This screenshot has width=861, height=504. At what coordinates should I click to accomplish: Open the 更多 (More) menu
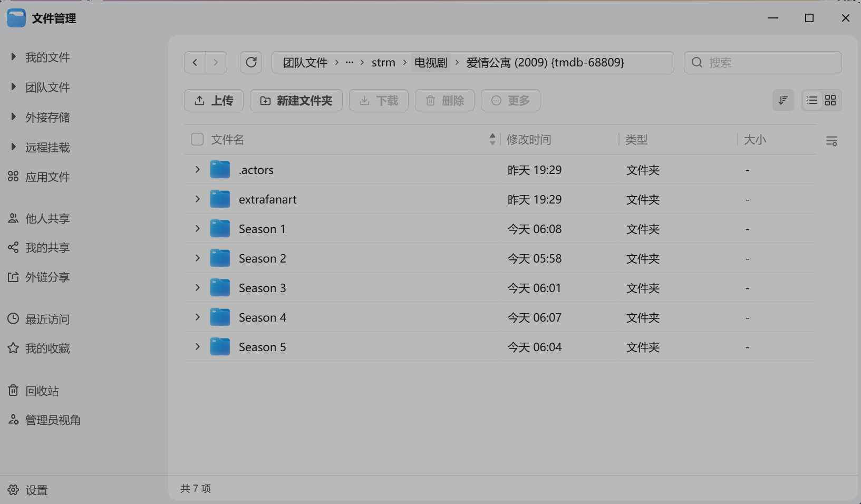click(x=510, y=100)
